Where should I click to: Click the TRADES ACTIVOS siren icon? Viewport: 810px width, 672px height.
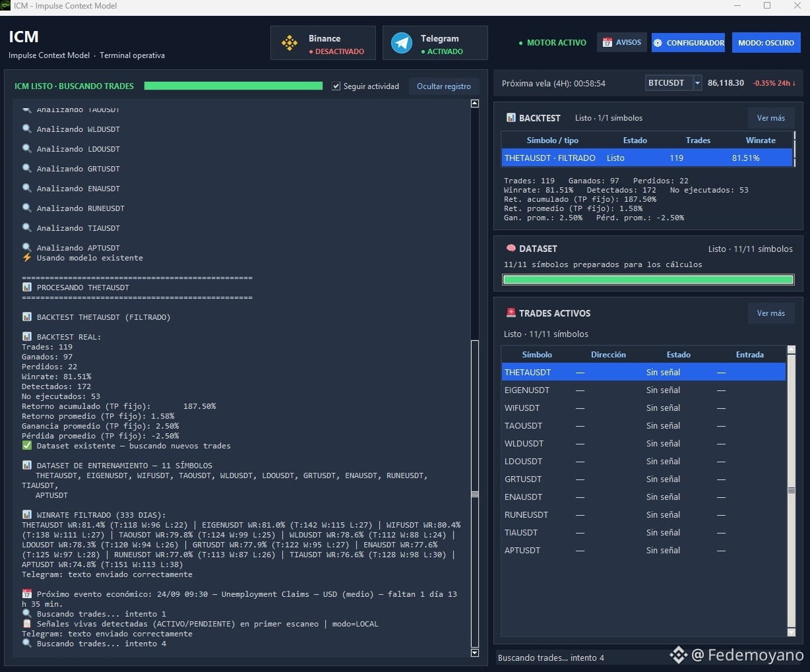click(x=511, y=313)
